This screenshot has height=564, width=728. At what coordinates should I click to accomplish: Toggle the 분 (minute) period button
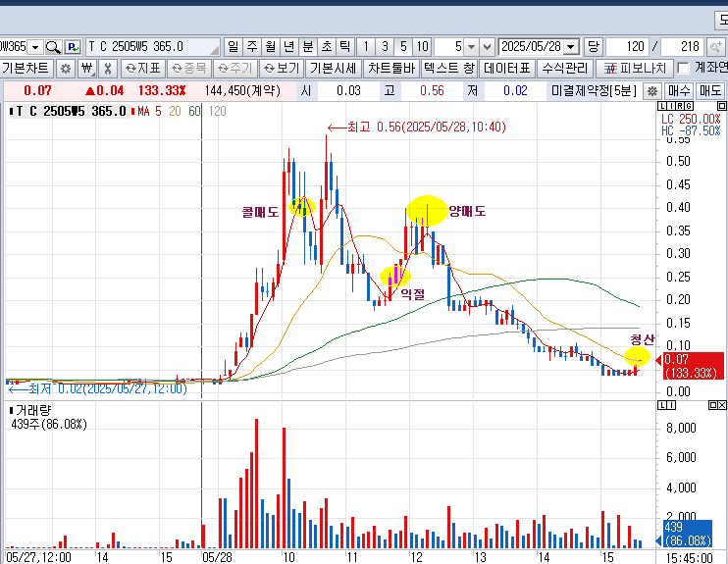(x=307, y=47)
